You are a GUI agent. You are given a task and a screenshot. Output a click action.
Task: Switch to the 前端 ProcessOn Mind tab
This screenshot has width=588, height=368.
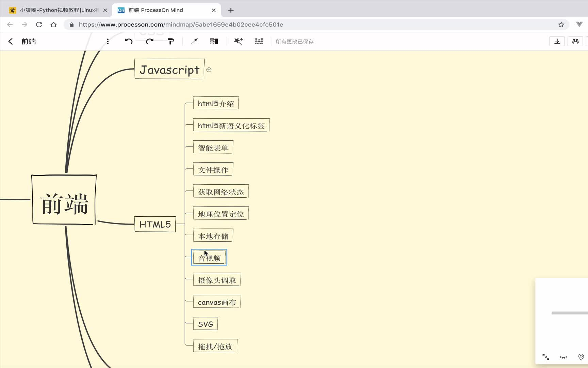(167, 10)
